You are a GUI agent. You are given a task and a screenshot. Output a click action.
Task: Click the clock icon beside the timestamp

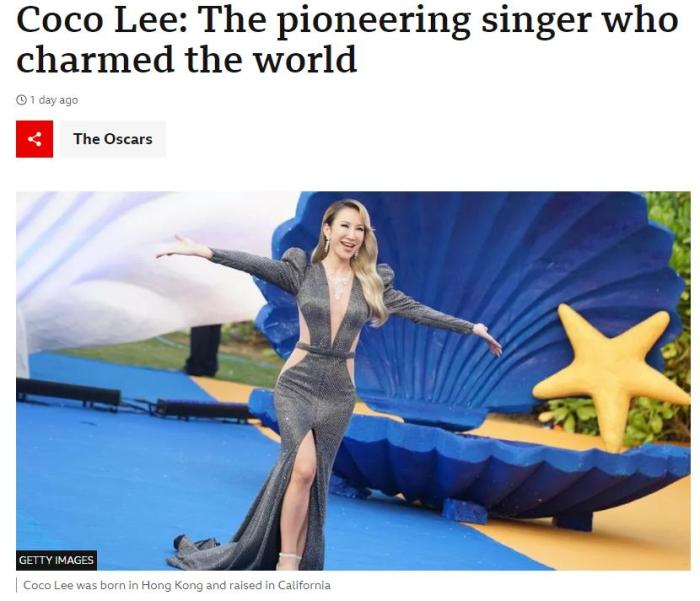(x=21, y=100)
